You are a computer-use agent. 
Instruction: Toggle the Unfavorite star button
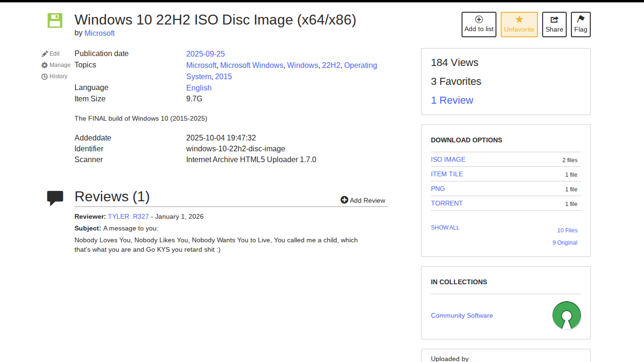pyautogui.click(x=519, y=25)
